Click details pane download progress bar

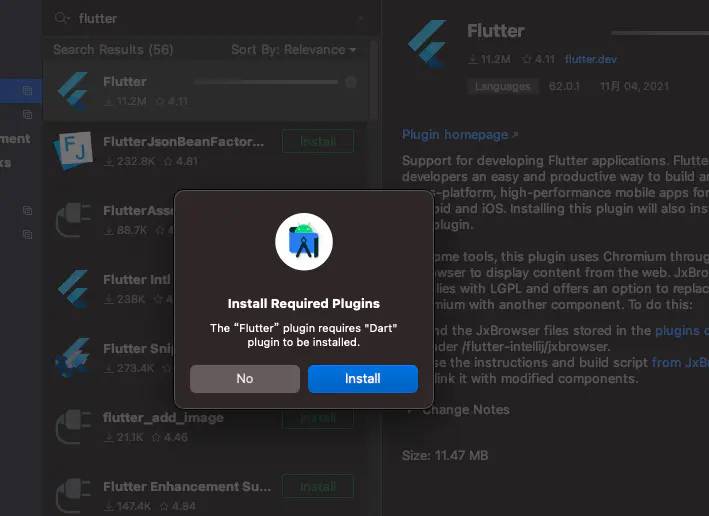click(x=660, y=33)
